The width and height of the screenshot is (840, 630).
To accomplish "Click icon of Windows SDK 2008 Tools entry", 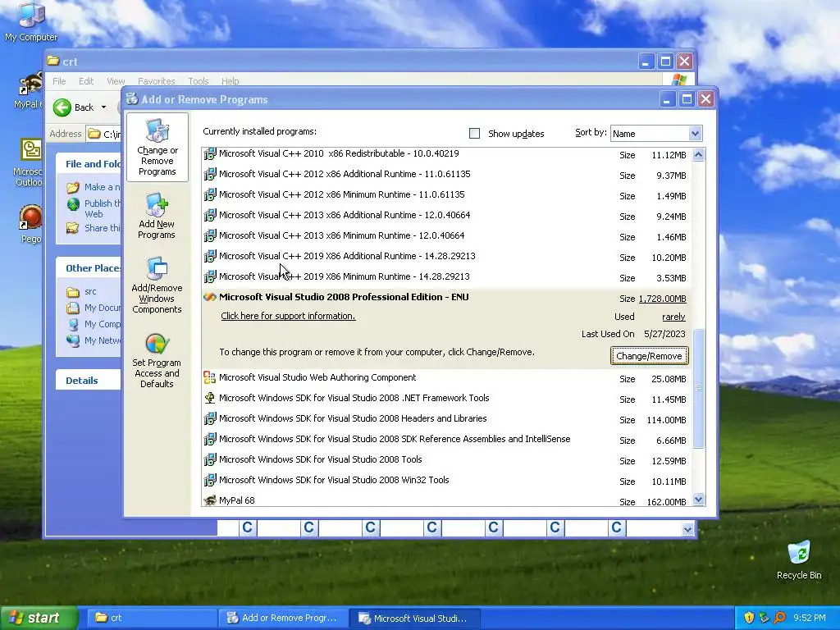I will 210,459.
